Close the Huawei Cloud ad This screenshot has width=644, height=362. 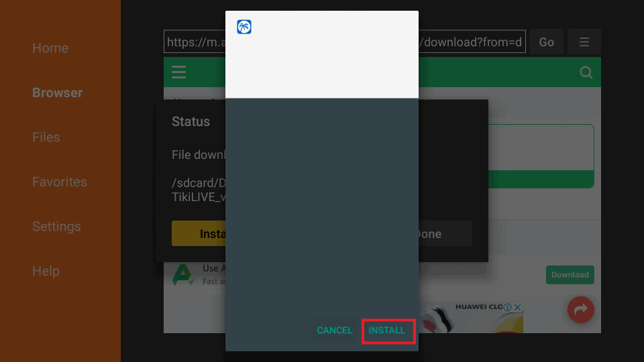(517, 307)
